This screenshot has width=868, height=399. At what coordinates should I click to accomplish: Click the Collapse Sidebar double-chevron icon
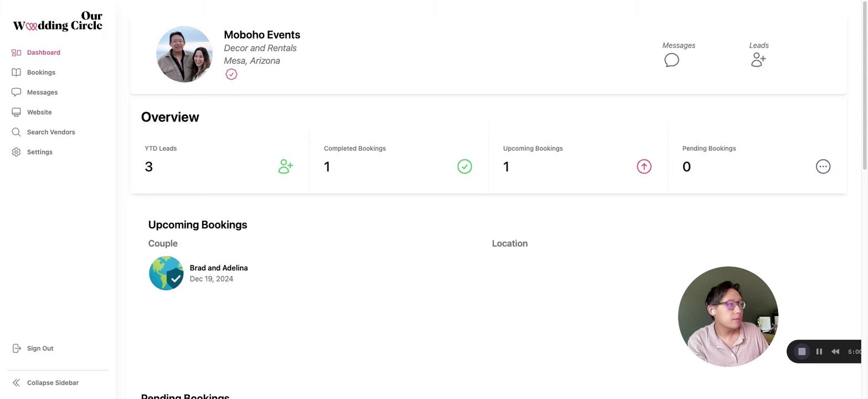[16, 383]
